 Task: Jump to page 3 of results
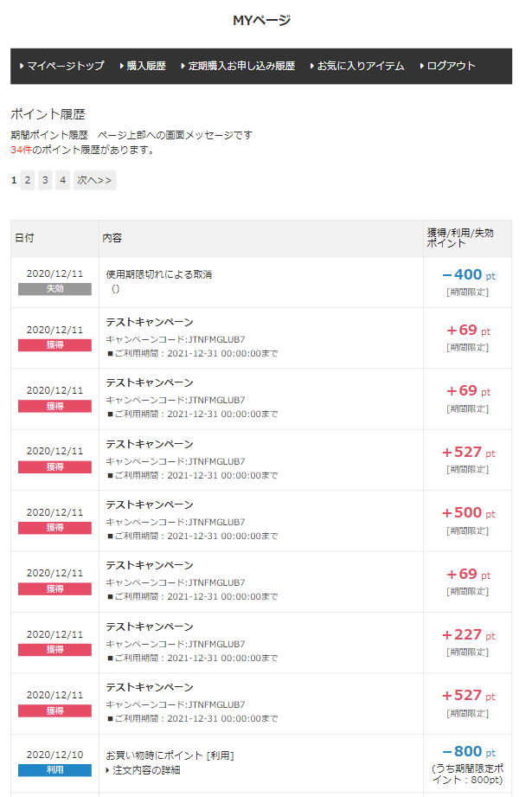point(46,180)
